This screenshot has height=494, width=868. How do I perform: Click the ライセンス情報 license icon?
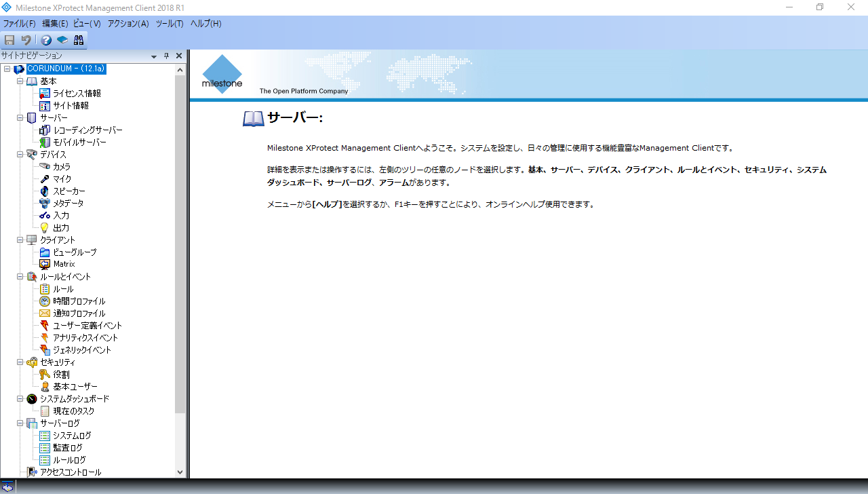tap(45, 94)
